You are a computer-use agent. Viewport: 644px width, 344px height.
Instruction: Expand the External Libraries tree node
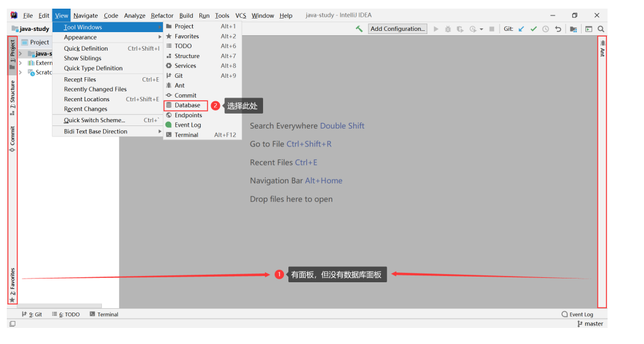(20, 63)
